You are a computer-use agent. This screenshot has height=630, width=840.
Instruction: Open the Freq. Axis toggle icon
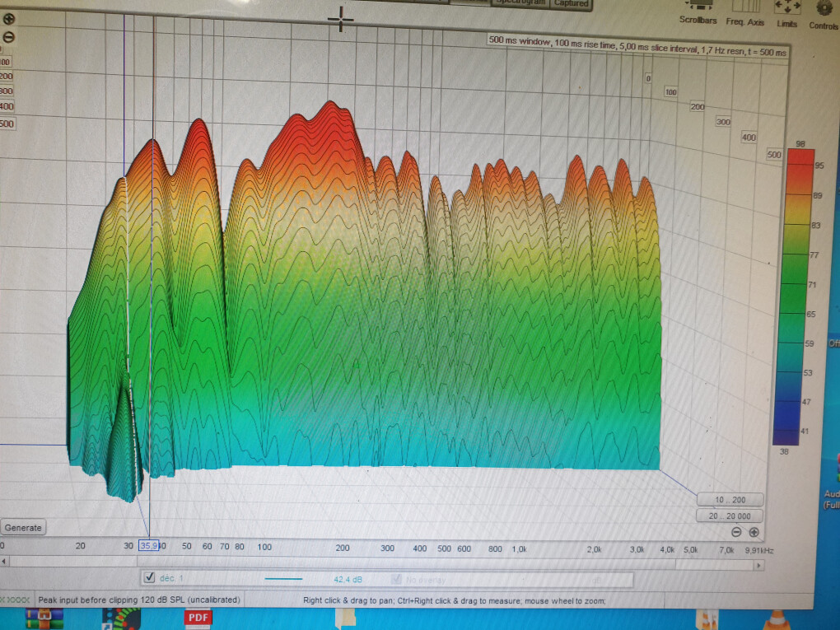point(745,6)
